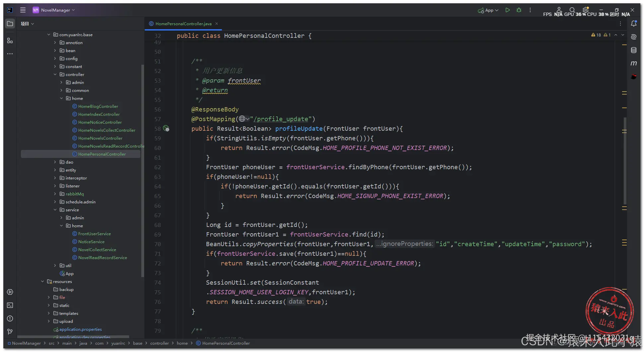The image size is (644, 352).
Task: Close the HomePersonalController.java tab
Action: (x=217, y=24)
